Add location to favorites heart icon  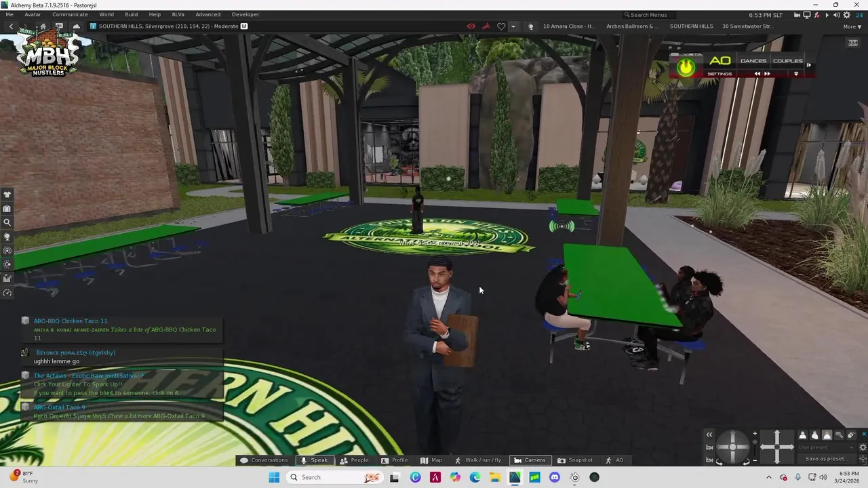coord(501,26)
